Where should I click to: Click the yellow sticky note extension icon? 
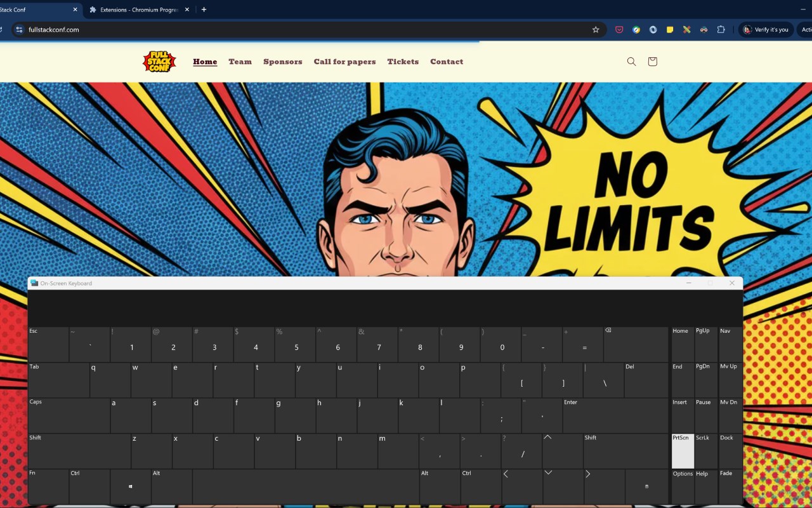[x=670, y=30]
